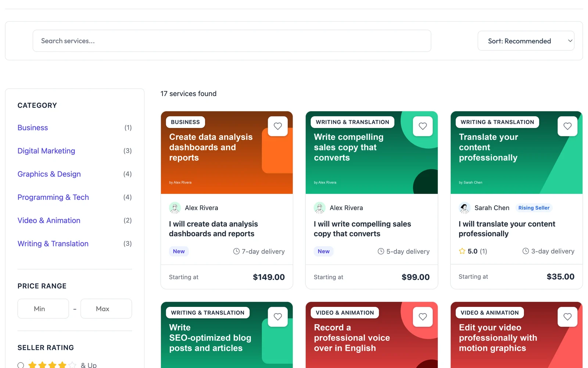Click the clock icon beside 5-day delivery
Image resolution: width=588 pixels, height=368 pixels.
[381, 251]
